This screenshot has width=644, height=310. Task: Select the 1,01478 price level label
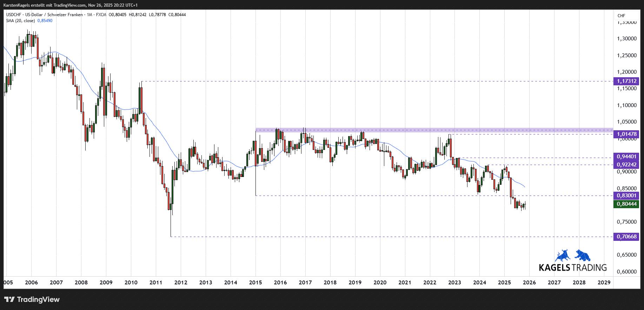[626, 134]
